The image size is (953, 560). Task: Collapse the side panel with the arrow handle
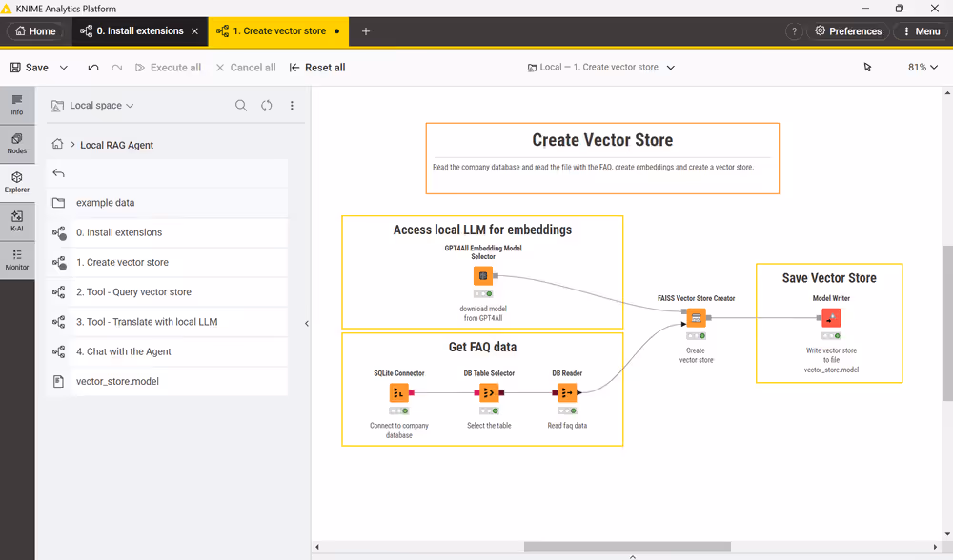[307, 324]
